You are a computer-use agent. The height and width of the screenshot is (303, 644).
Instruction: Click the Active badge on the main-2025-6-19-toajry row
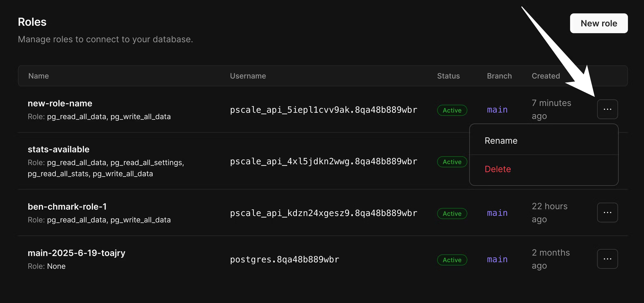(452, 260)
